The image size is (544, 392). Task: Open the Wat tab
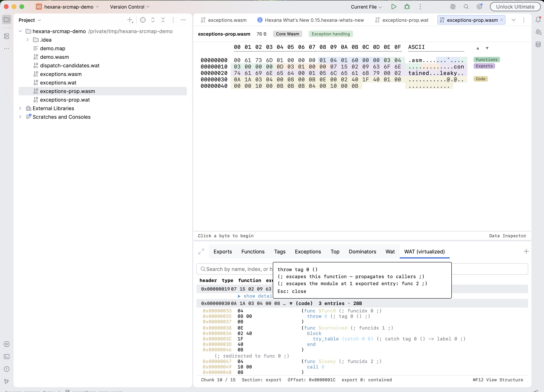click(390, 251)
